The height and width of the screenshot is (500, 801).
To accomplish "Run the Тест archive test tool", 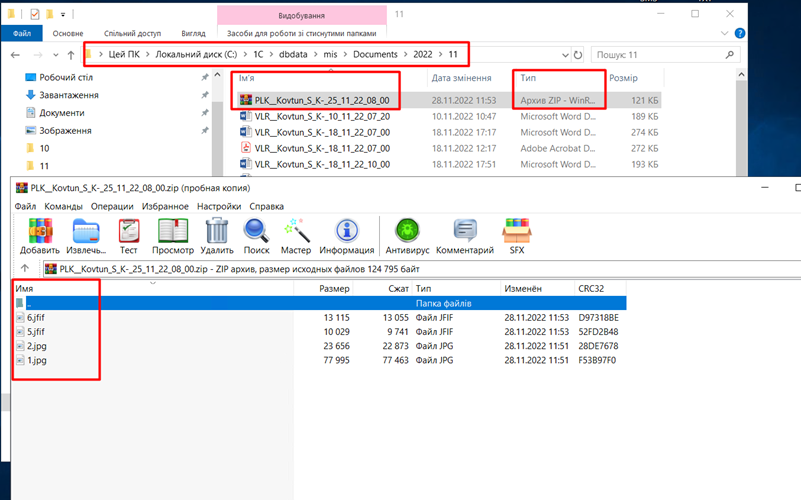I will point(128,236).
